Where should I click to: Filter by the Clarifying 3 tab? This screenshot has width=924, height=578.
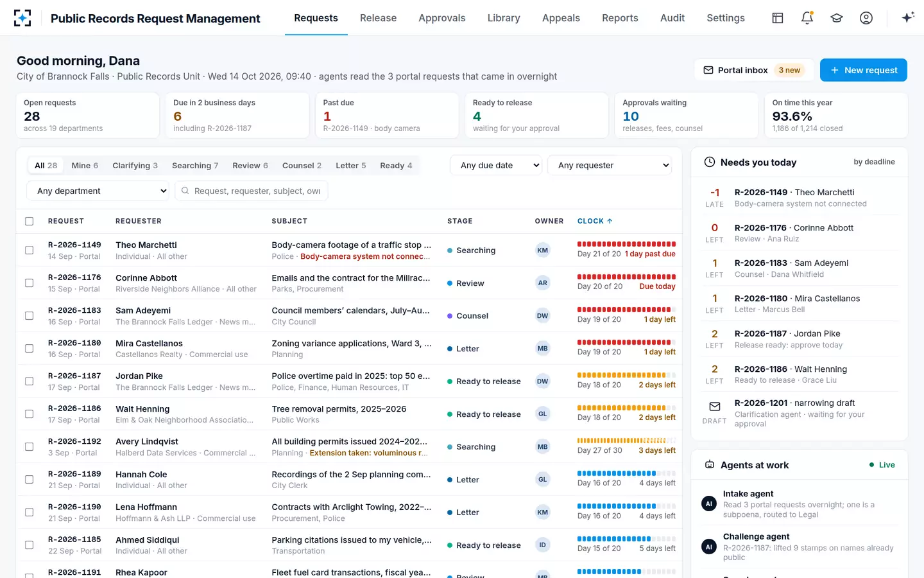pyautogui.click(x=135, y=166)
